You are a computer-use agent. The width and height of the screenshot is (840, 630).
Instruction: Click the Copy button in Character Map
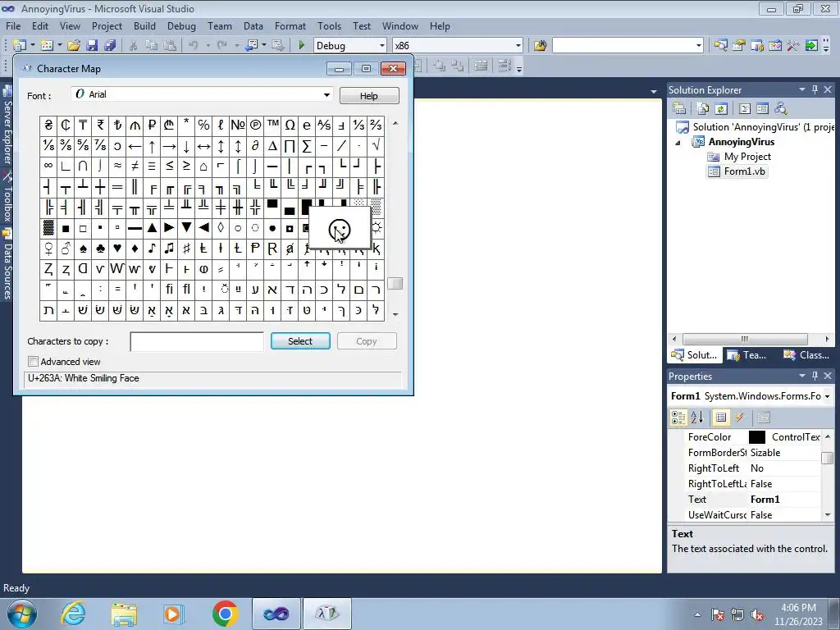[x=367, y=341]
